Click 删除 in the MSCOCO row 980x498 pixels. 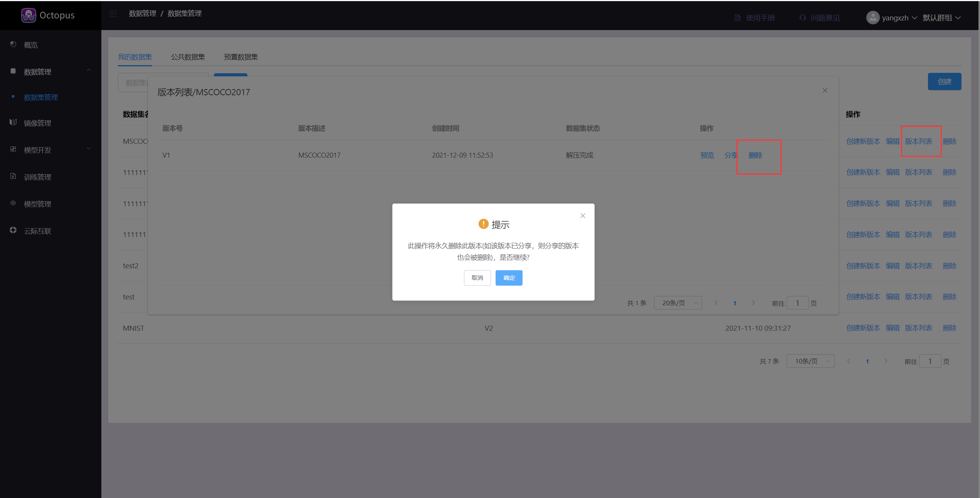click(950, 141)
